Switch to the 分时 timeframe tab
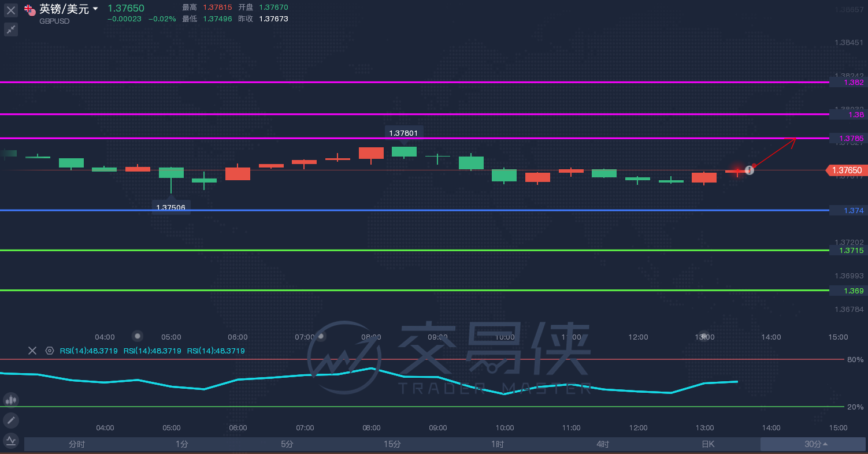The image size is (868, 454). (x=77, y=444)
